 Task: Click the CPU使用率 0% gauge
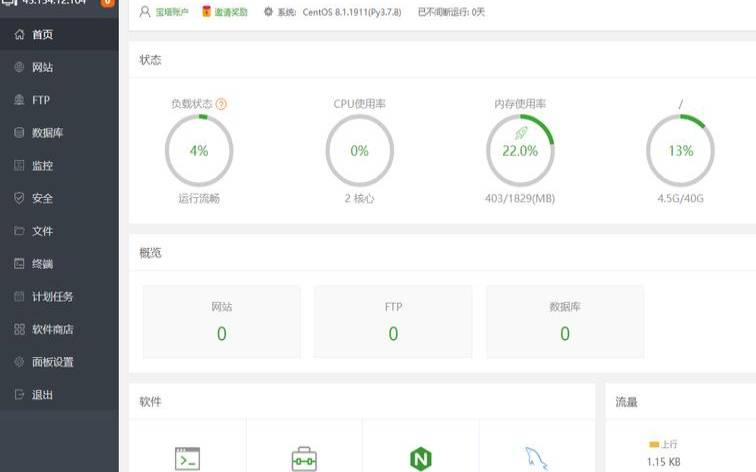click(359, 151)
